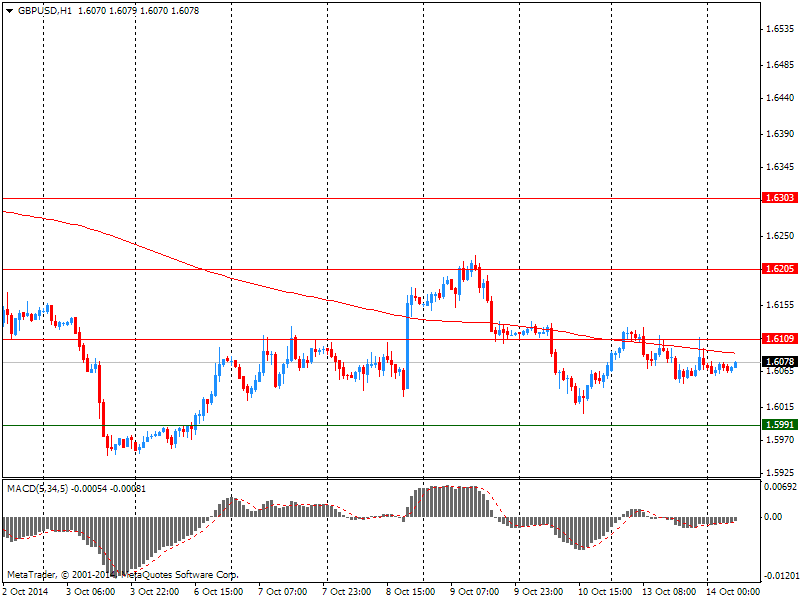Click the 9 Oct 07:00 time label
The height and width of the screenshot is (600, 800).
[474, 591]
